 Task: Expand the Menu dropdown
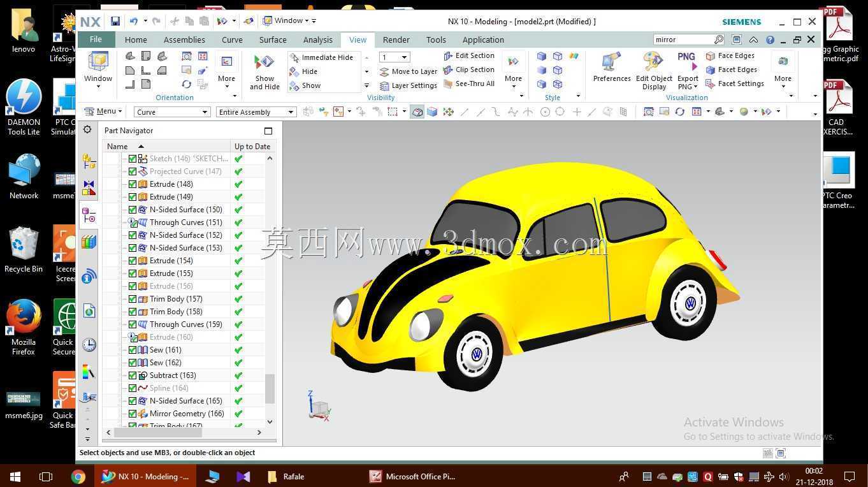103,112
